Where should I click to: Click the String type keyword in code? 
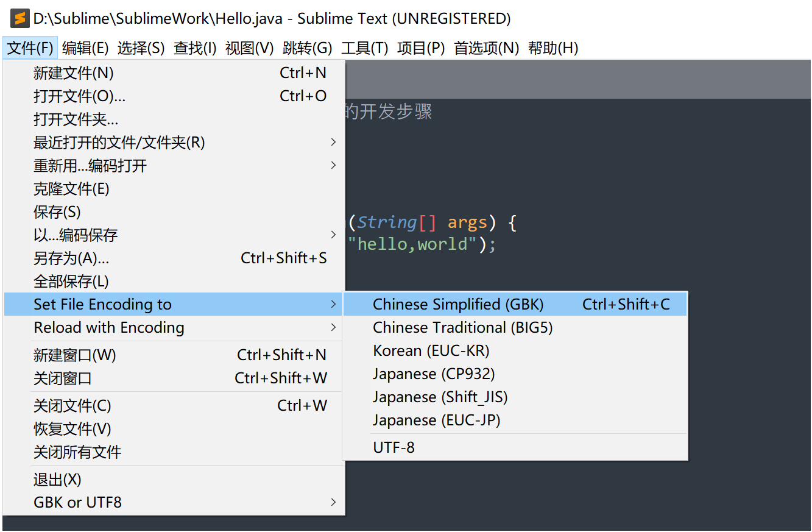pyautogui.click(x=387, y=222)
